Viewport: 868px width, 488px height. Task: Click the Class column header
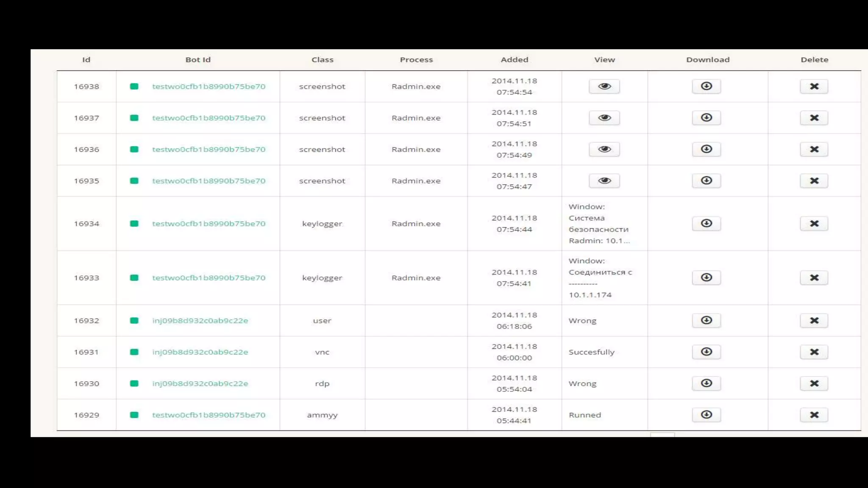click(322, 60)
